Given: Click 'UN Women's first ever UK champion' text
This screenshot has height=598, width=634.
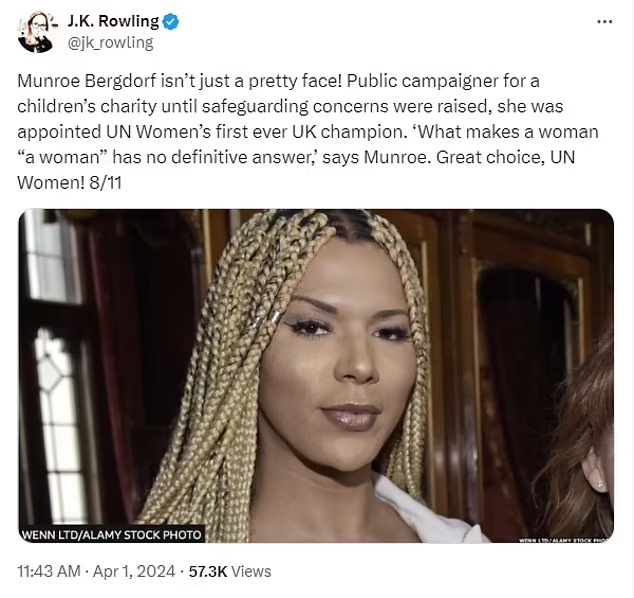Looking at the screenshot, I should [x=256, y=132].
